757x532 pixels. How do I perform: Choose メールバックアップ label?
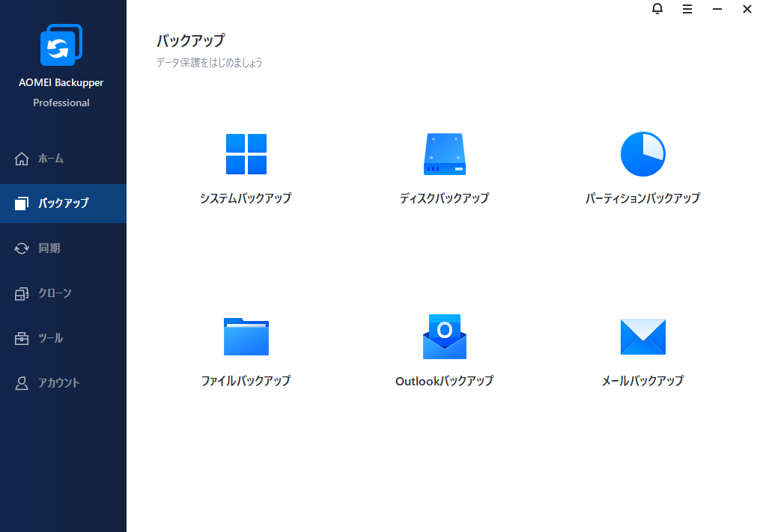643,381
